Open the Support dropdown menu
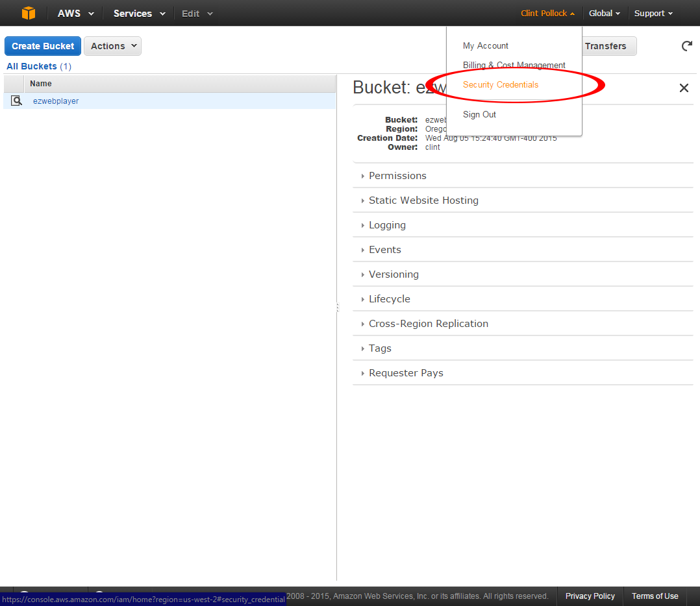 (x=653, y=14)
